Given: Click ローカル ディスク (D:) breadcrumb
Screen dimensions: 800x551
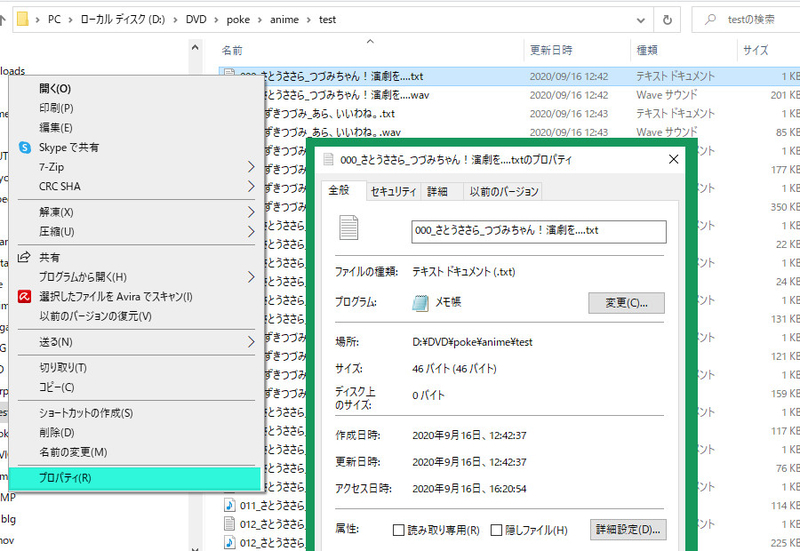Looking at the screenshot, I should pos(122,20).
